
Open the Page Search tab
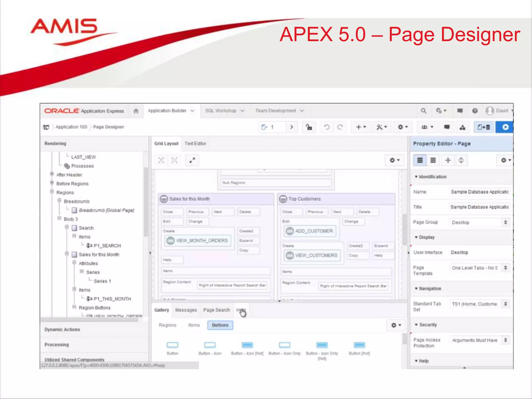pyautogui.click(x=217, y=310)
